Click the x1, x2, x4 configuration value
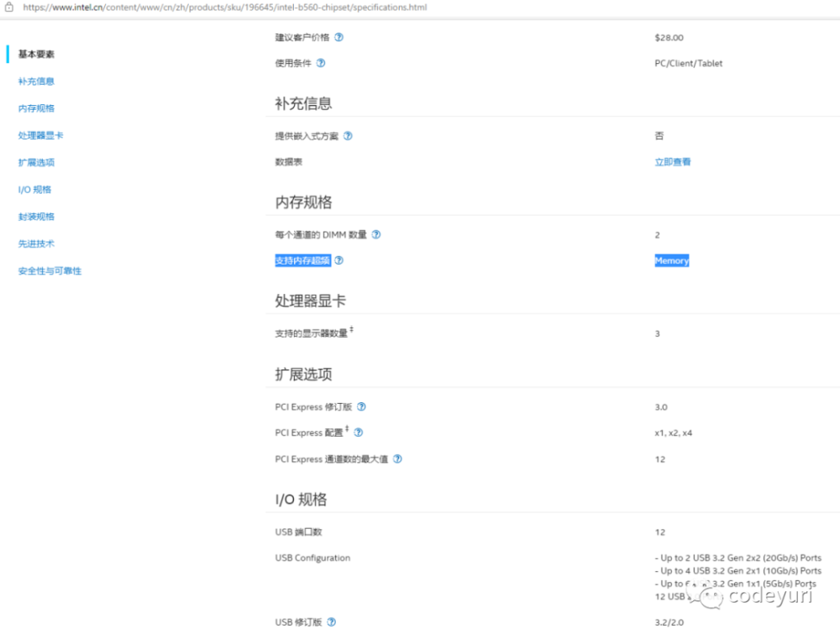 [x=674, y=432]
